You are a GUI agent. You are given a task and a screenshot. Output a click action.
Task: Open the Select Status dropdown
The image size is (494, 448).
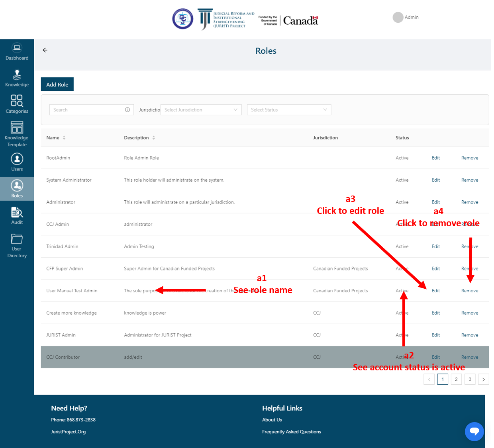click(x=289, y=110)
